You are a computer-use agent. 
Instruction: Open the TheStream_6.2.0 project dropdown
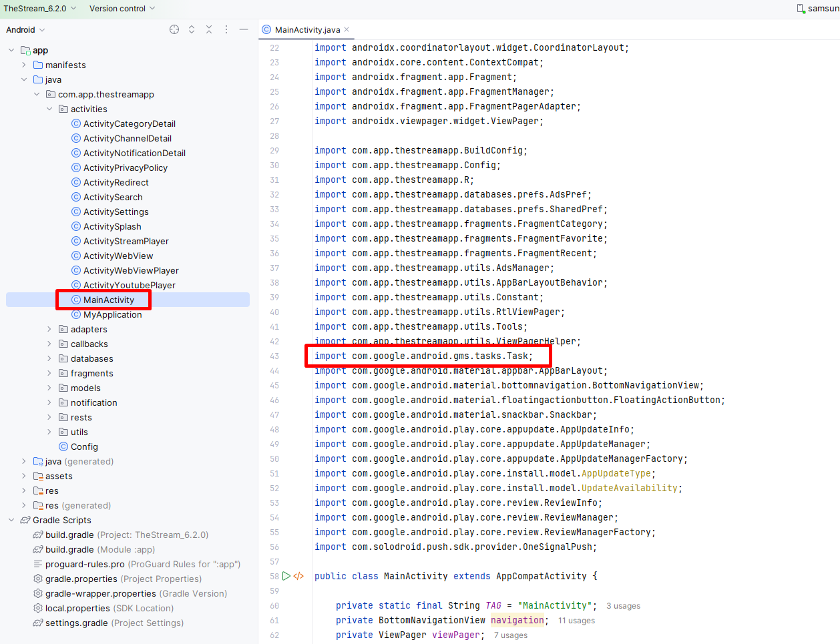[x=40, y=8]
